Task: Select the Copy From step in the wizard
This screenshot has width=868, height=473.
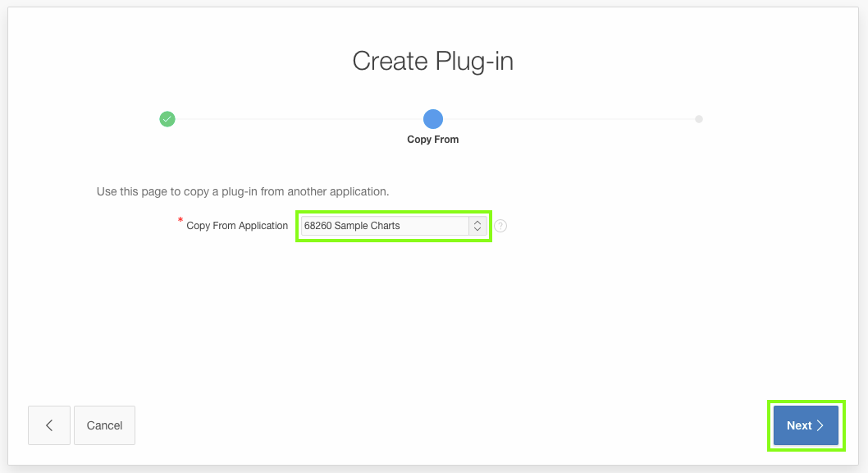Action: pyautogui.click(x=432, y=119)
